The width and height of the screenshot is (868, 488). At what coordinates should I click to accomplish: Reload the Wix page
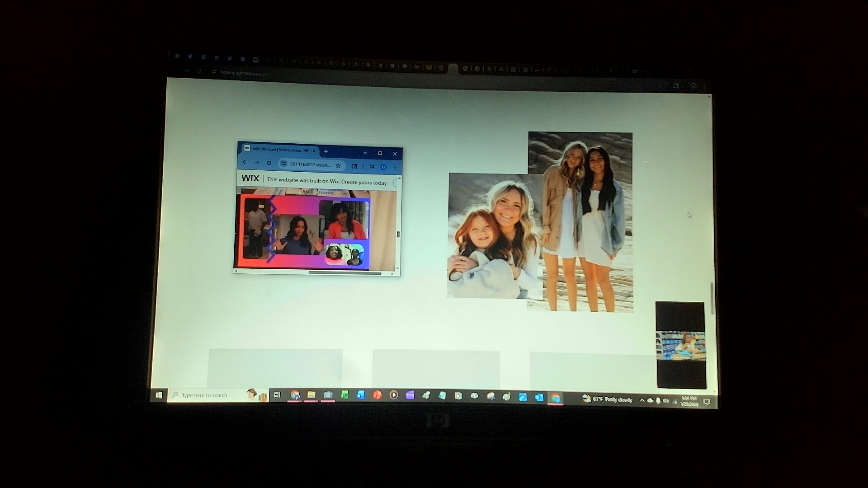tap(269, 163)
